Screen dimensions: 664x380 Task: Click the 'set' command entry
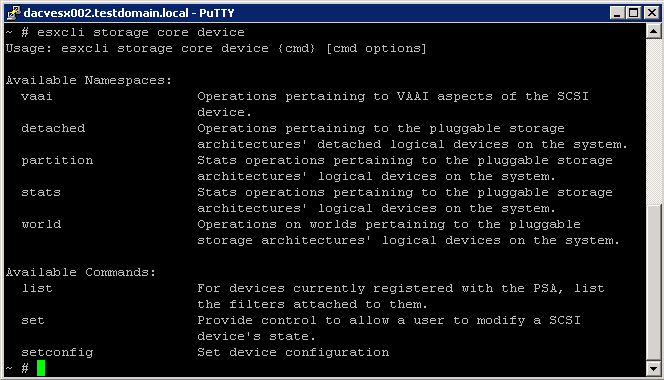[33, 321]
